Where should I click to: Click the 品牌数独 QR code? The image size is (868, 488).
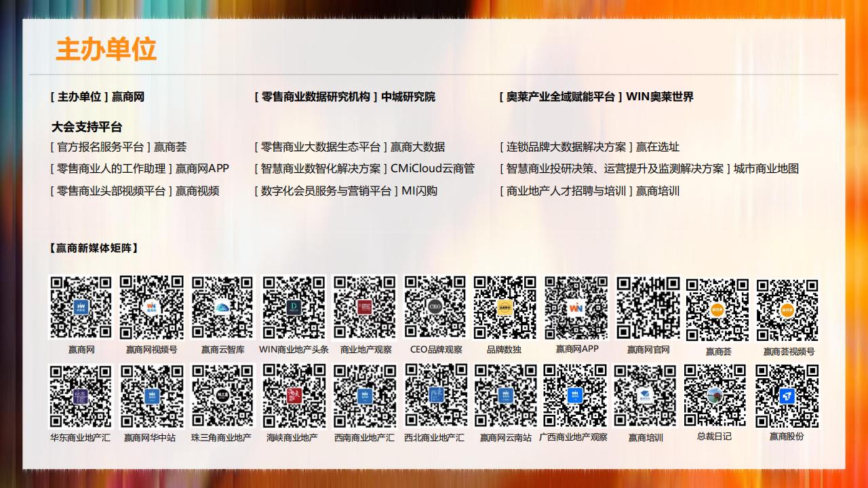click(505, 307)
